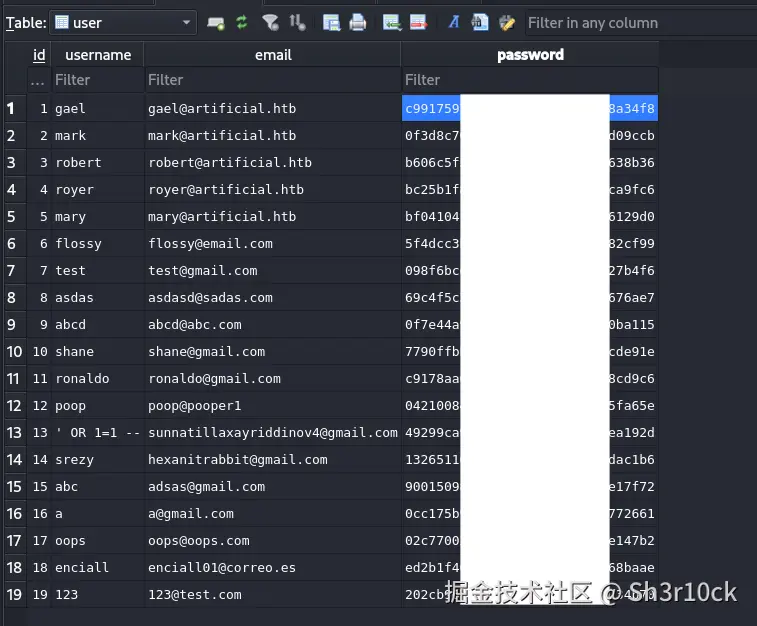
Task: Select email cell 'enciall01@correo.es'
Action: point(273,568)
